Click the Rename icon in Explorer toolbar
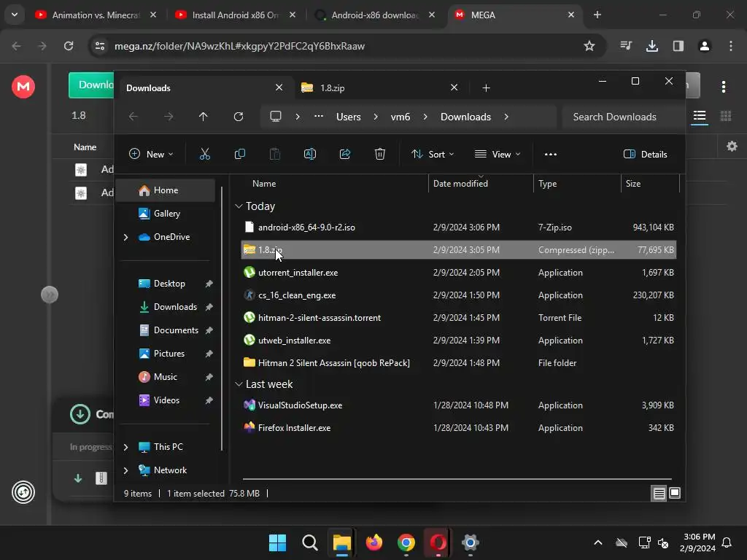 click(x=309, y=154)
